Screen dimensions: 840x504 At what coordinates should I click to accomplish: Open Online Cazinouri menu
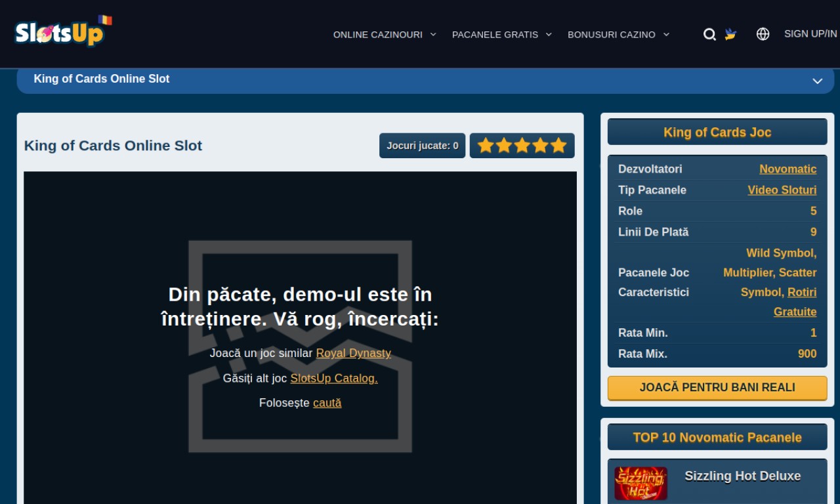pyautogui.click(x=378, y=35)
